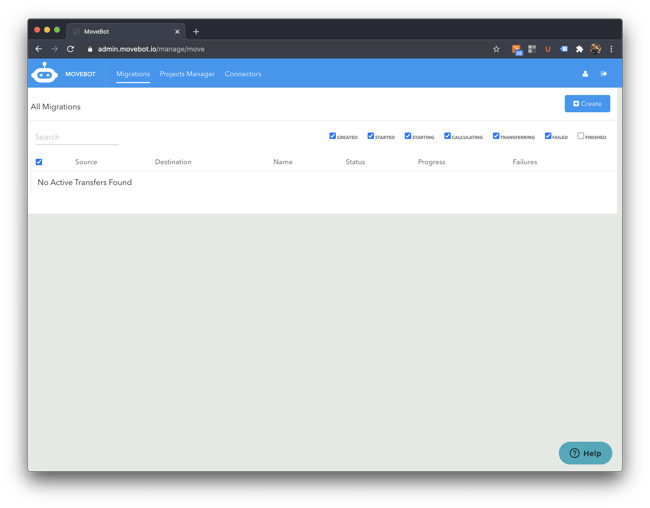Open Chrome profile avatar menu

(596, 49)
